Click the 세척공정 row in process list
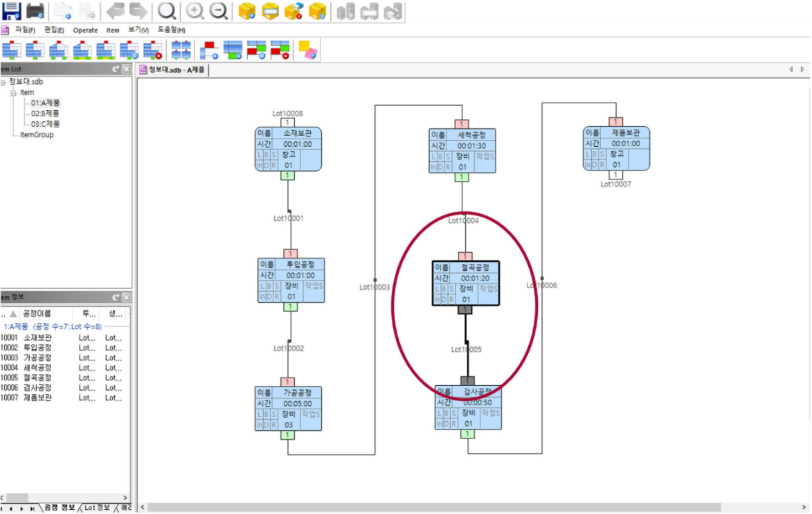Screen dimensions: 812x514 click(37, 368)
